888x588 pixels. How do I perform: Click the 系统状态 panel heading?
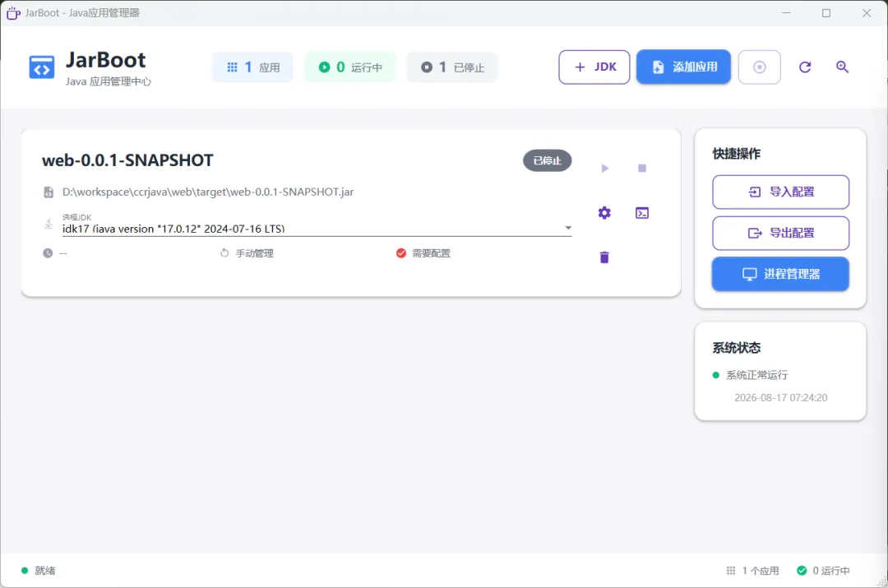(736, 348)
